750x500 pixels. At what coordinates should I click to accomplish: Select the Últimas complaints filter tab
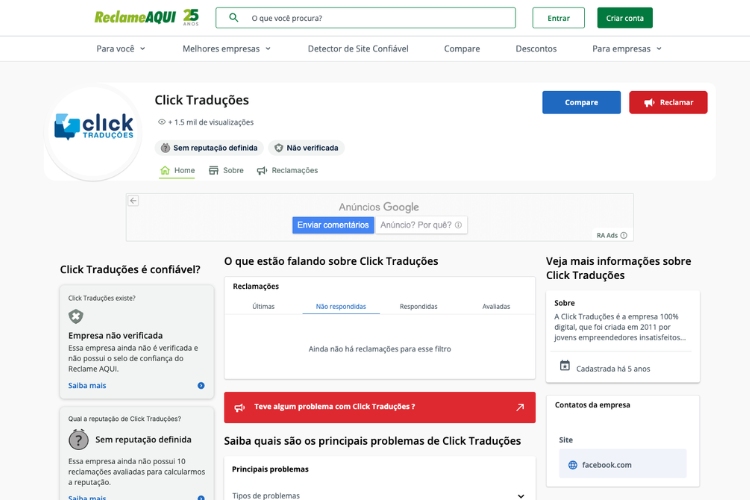264,306
